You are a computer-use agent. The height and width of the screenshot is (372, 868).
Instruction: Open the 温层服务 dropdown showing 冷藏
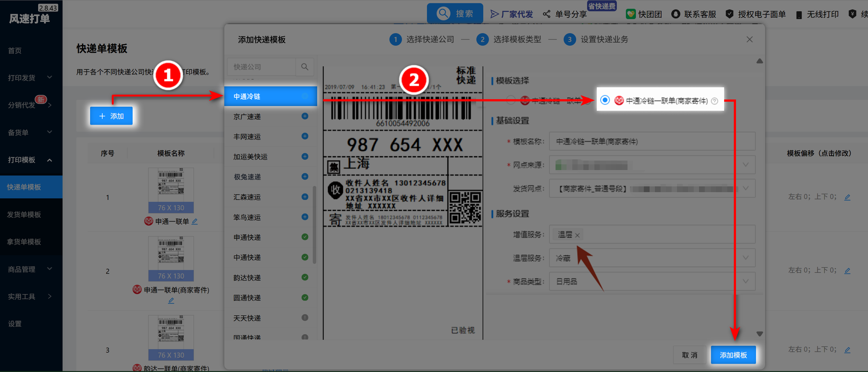pos(652,258)
